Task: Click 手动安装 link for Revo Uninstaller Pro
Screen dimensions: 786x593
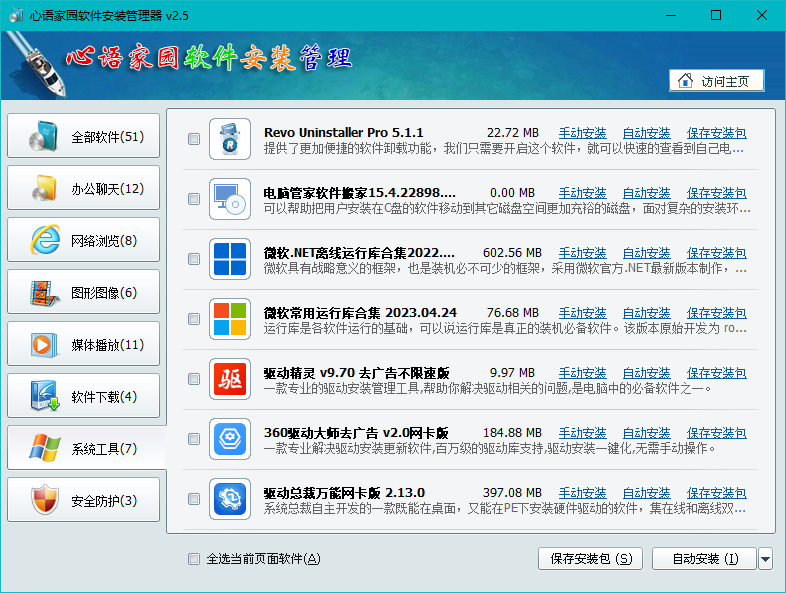Action: (582, 133)
